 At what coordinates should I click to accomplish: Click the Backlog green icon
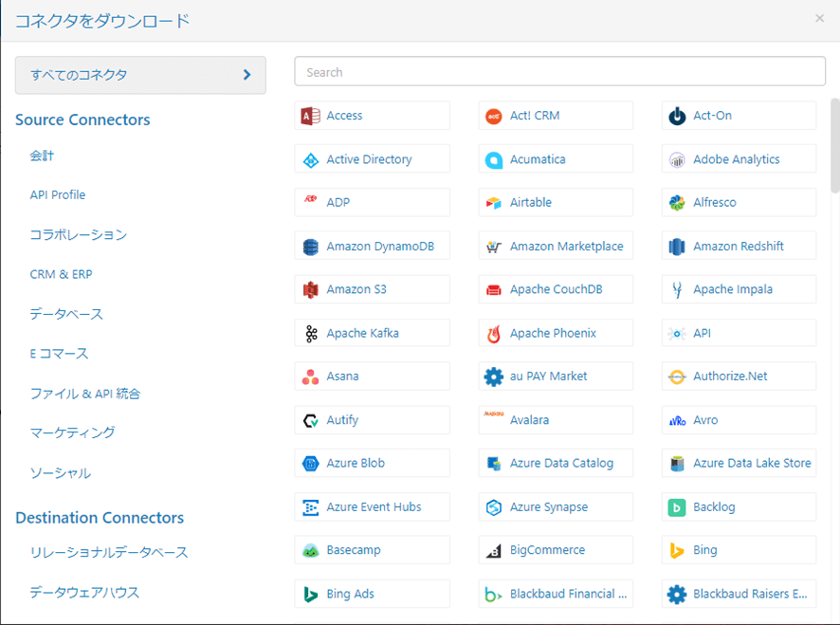click(x=677, y=507)
